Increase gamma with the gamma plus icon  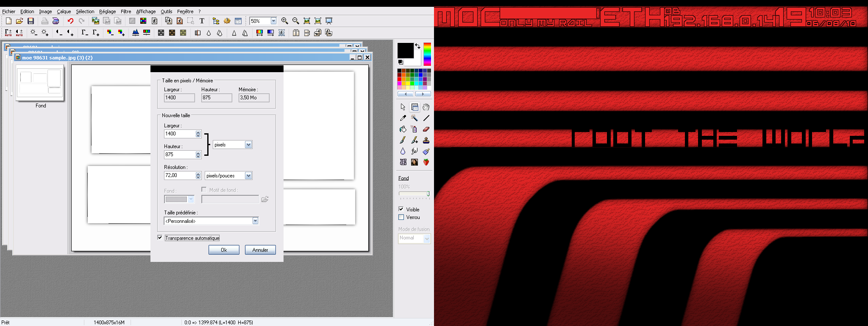96,33
